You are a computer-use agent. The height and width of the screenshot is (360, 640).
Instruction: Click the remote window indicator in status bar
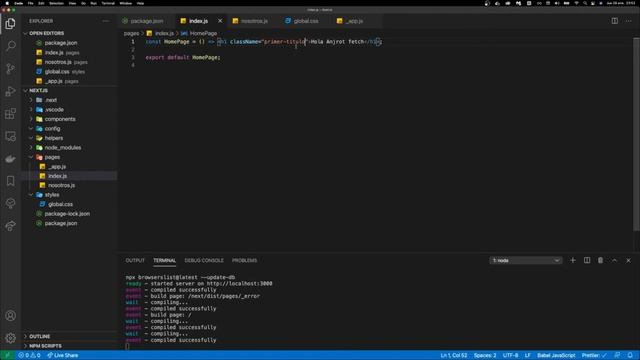(x=7, y=356)
